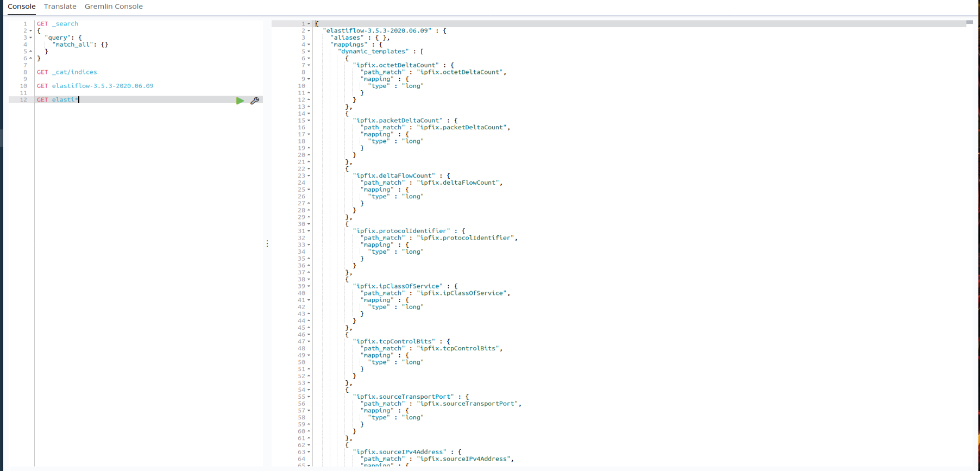Switch to the Translate tab
Image resolution: width=980 pixels, height=471 pixels.
[x=60, y=7]
